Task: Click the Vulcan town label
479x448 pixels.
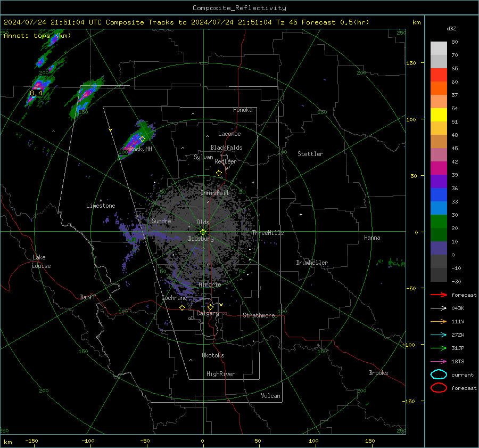Action: (x=270, y=396)
